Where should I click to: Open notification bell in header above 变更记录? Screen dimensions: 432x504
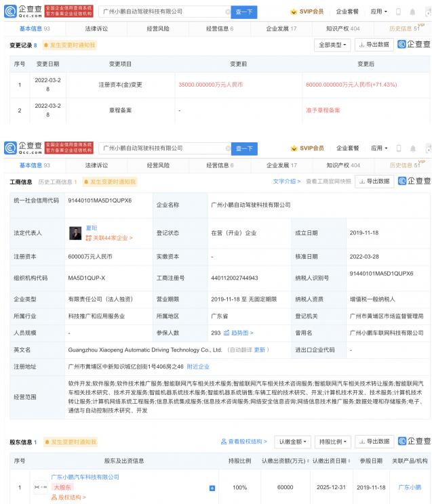point(412,12)
